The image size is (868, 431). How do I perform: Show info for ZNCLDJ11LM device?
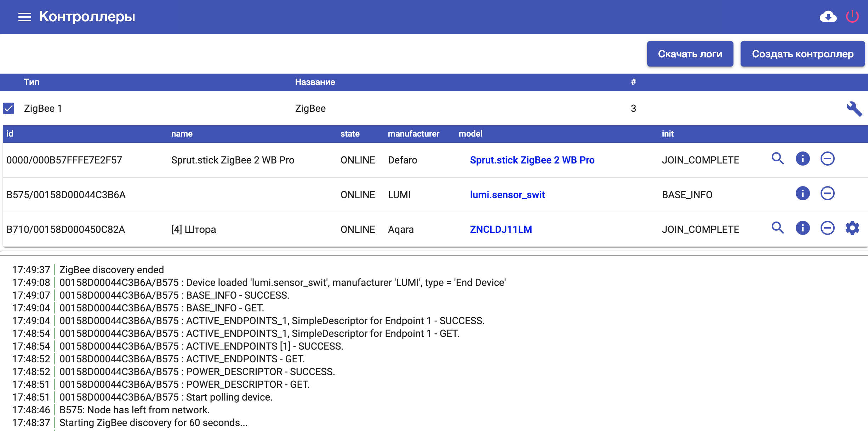pos(803,228)
